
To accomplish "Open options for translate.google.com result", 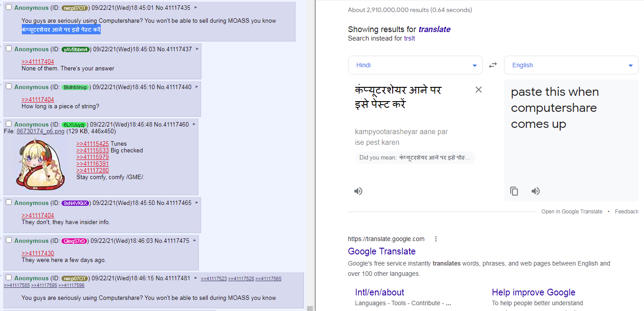I will point(436,239).
